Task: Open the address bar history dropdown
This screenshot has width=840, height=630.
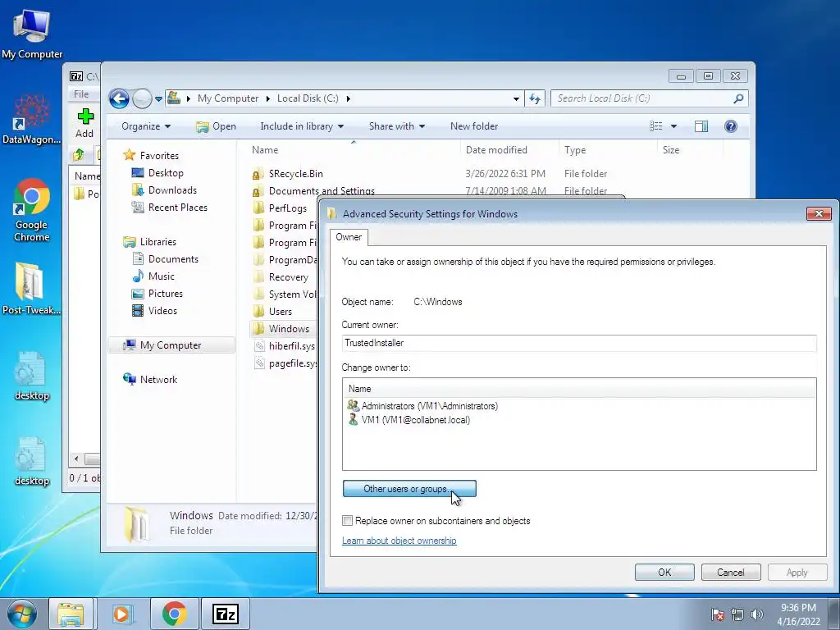Action: [x=516, y=98]
